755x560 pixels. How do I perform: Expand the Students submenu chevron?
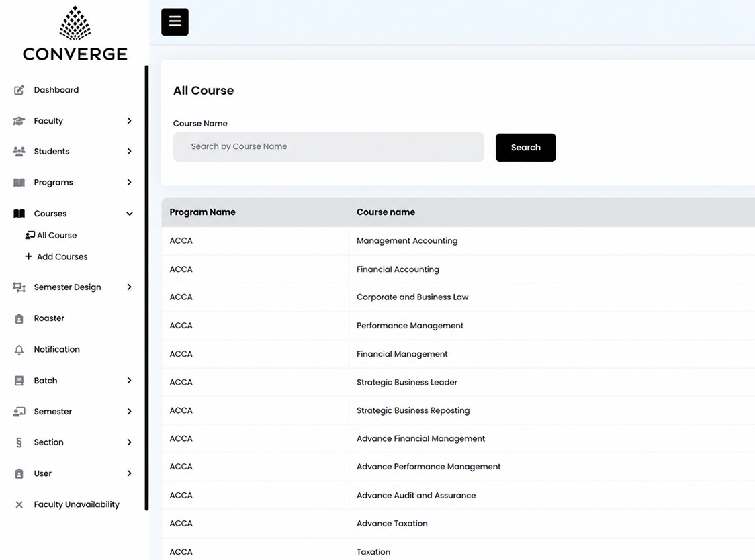point(129,151)
